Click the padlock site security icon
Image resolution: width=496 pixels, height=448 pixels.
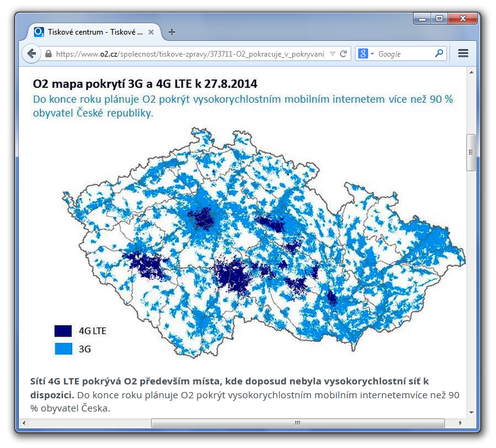pos(48,53)
